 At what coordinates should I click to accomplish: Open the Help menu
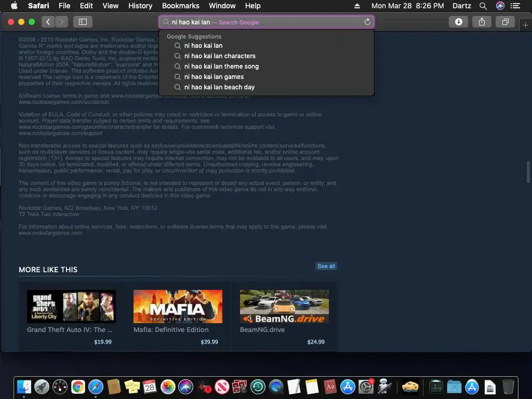tap(253, 6)
